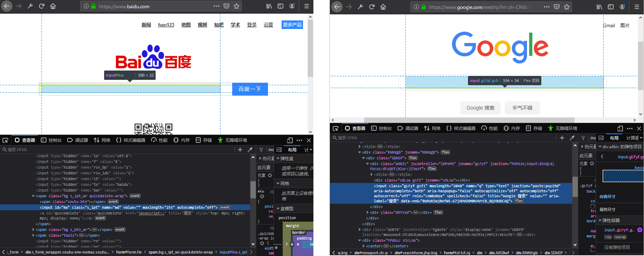Toggle flex badge on div.dRYYxd node

(438, 212)
